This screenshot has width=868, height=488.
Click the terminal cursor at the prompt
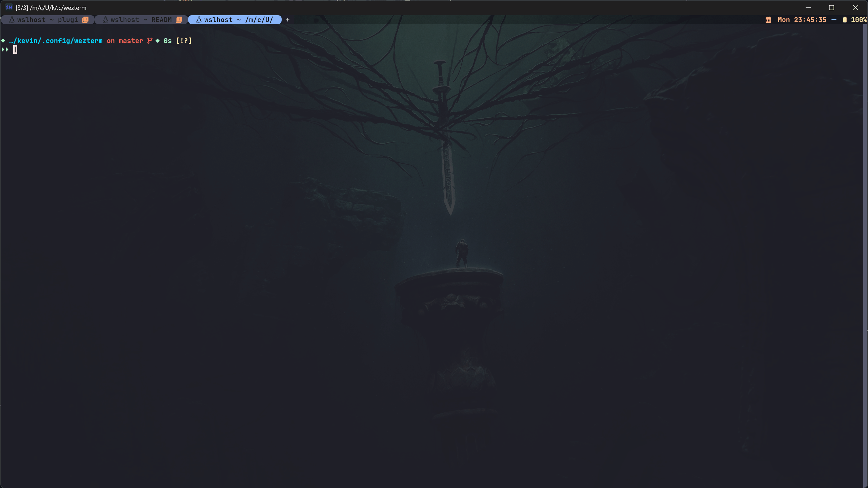[15, 50]
